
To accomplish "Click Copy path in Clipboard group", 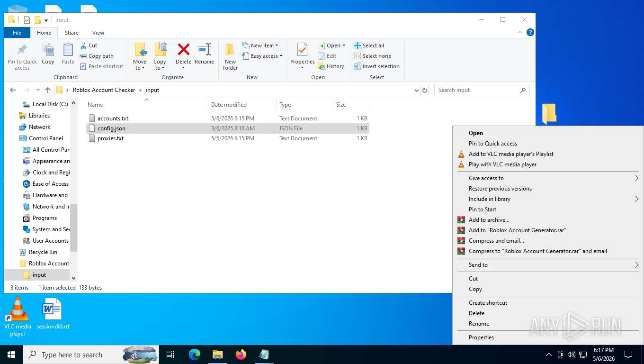I will coord(97,56).
